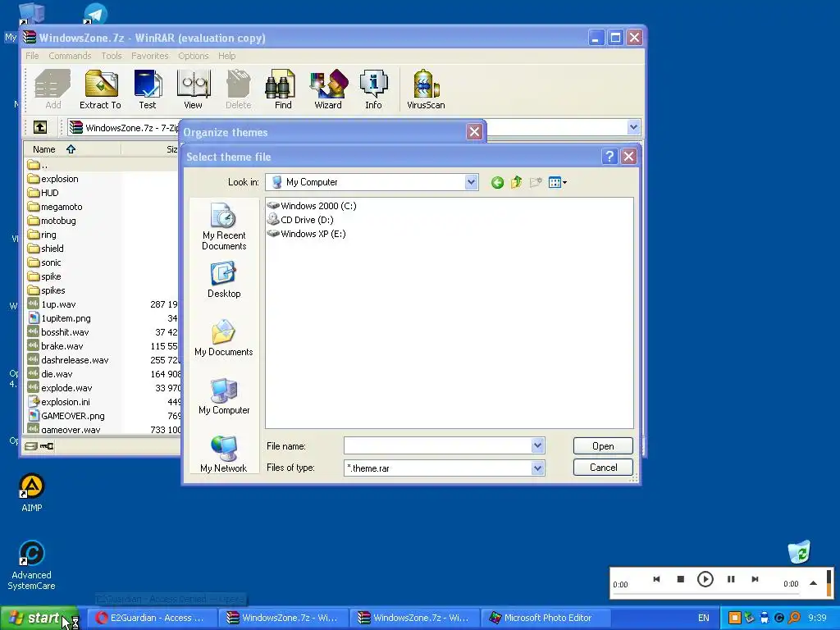Select CD Drive (D:)
840x630 pixels.
click(300, 220)
